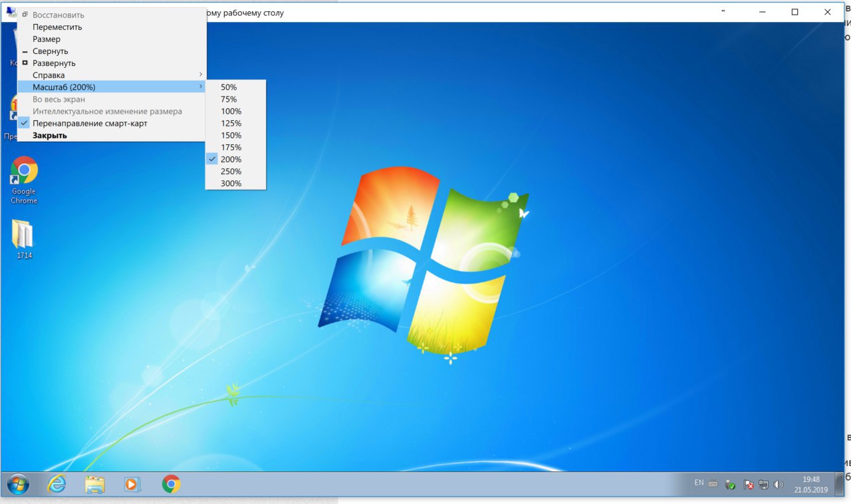Screen dimensions: 851x504
Task: Click the on-screen keyboard tray icon
Action: [x=713, y=483]
